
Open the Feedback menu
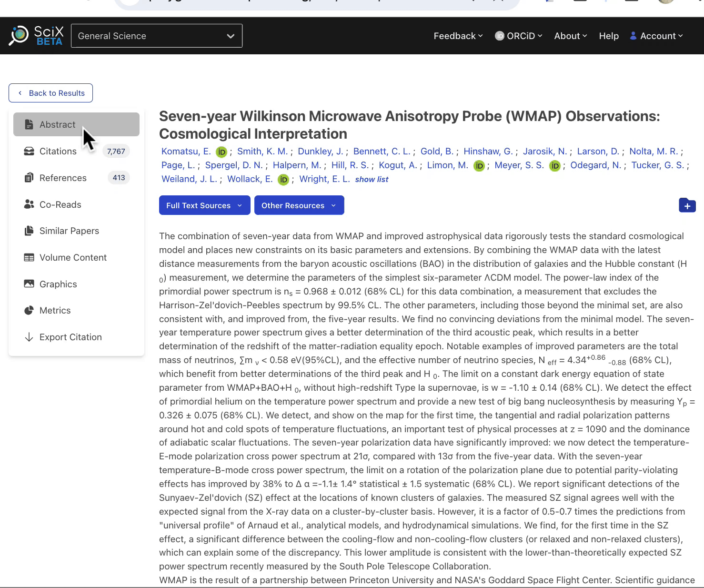(x=457, y=36)
